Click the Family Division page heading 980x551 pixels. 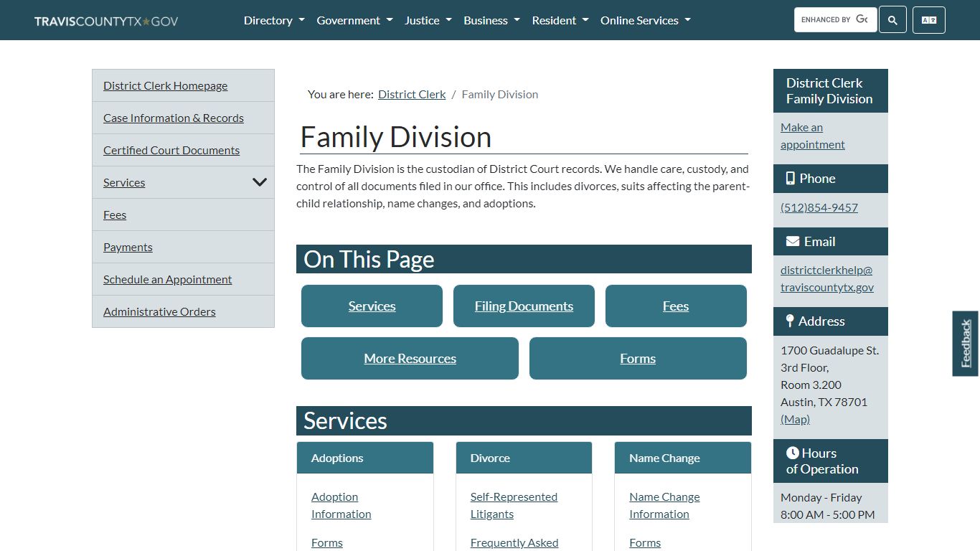tap(396, 136)
